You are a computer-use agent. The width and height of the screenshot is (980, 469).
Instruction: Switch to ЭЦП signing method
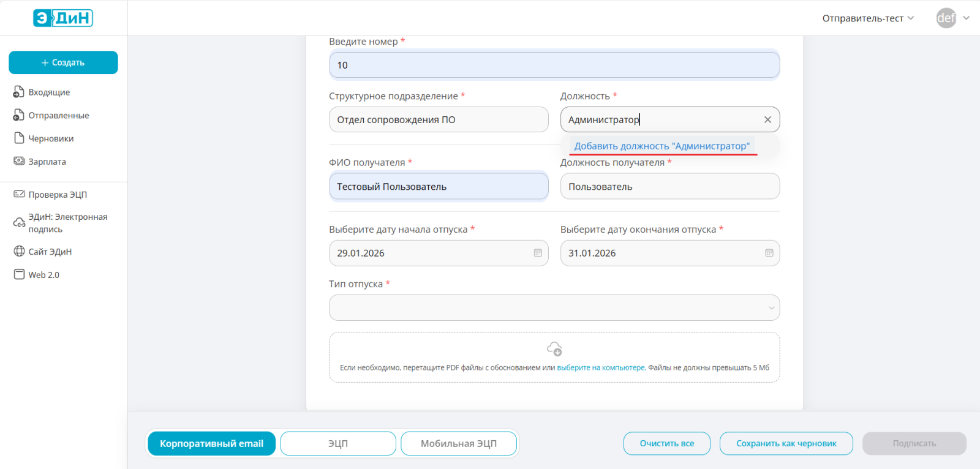[338, 443]
